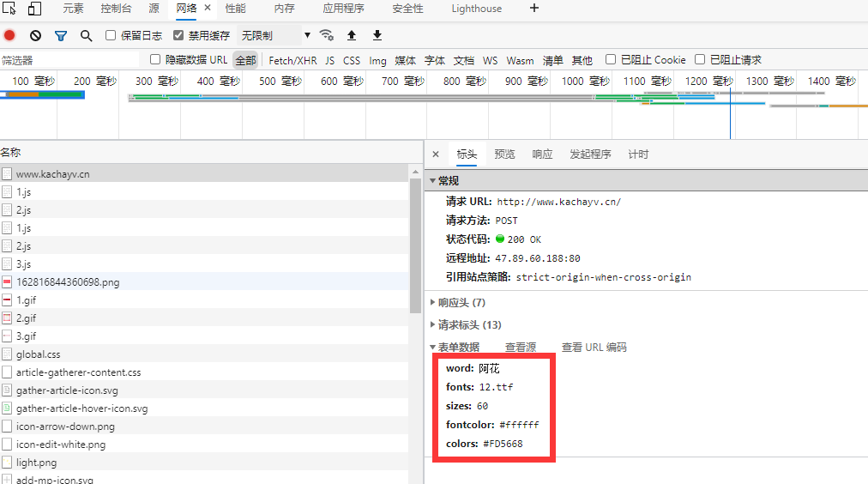Open the Lighthouse tab
Screen dimensions: 868x484
(x=477, y=9)
